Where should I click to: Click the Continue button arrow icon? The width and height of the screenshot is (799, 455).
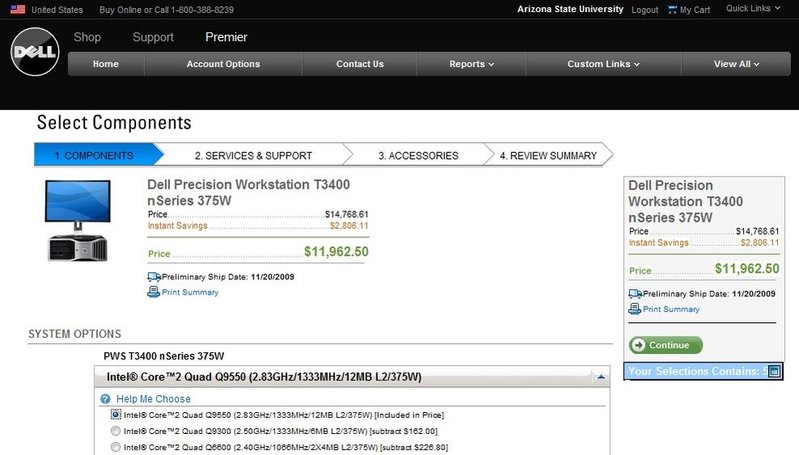point(637,345)
